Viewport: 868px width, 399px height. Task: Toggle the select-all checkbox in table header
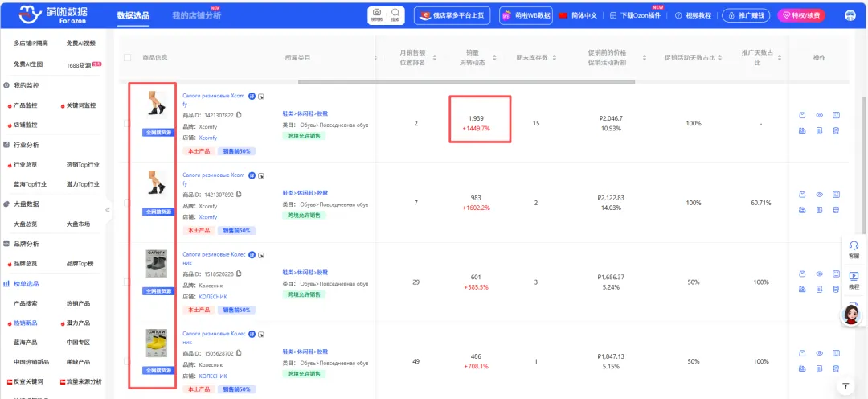128,57
